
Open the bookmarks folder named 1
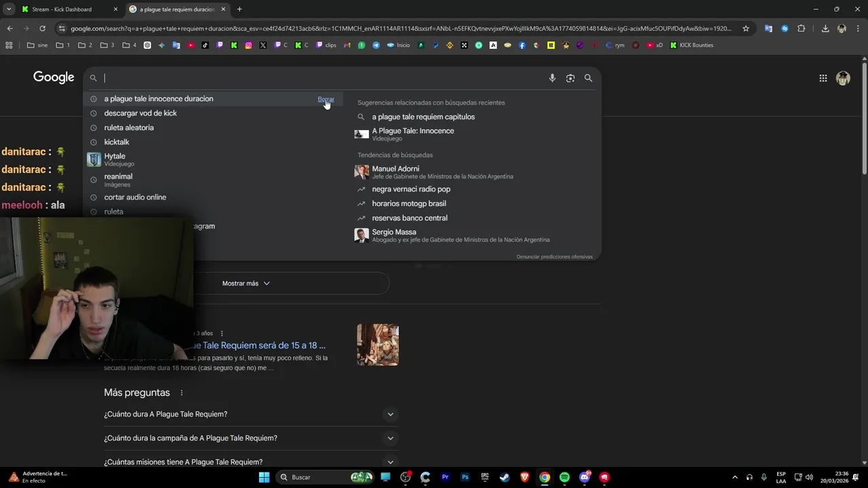pyautogui.click(x=63, y=45)
